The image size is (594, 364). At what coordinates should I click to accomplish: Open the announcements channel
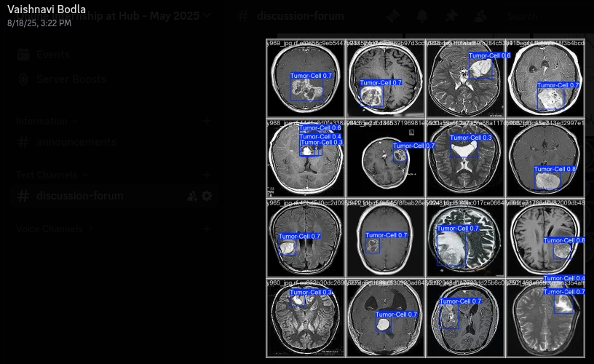(76, 142)
